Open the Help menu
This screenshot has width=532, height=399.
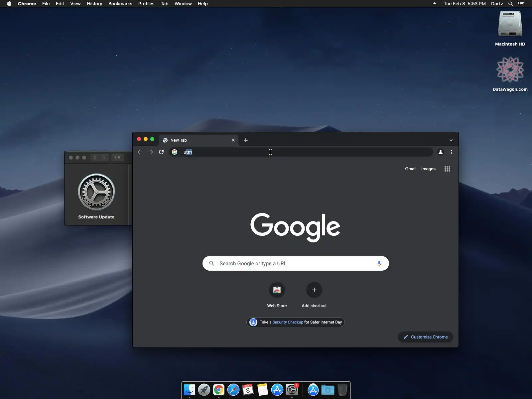coord(203,4)
